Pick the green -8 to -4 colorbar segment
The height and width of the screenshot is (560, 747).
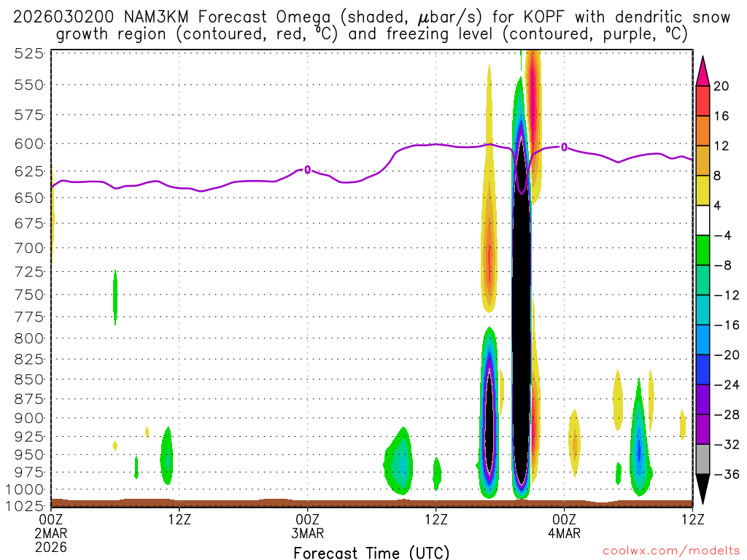(703, 251)
